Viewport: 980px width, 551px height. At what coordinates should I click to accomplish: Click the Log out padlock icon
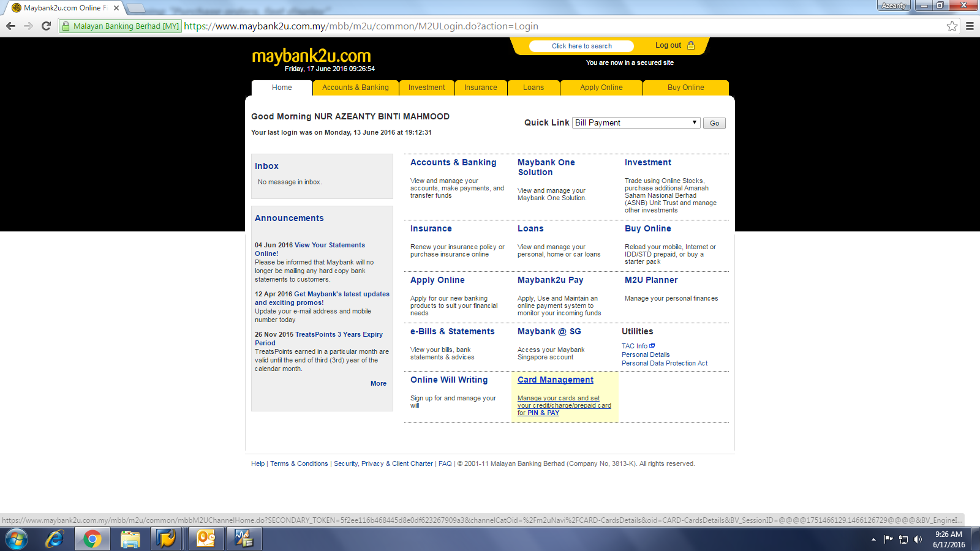pyautogui.click(x=691, y=45)
